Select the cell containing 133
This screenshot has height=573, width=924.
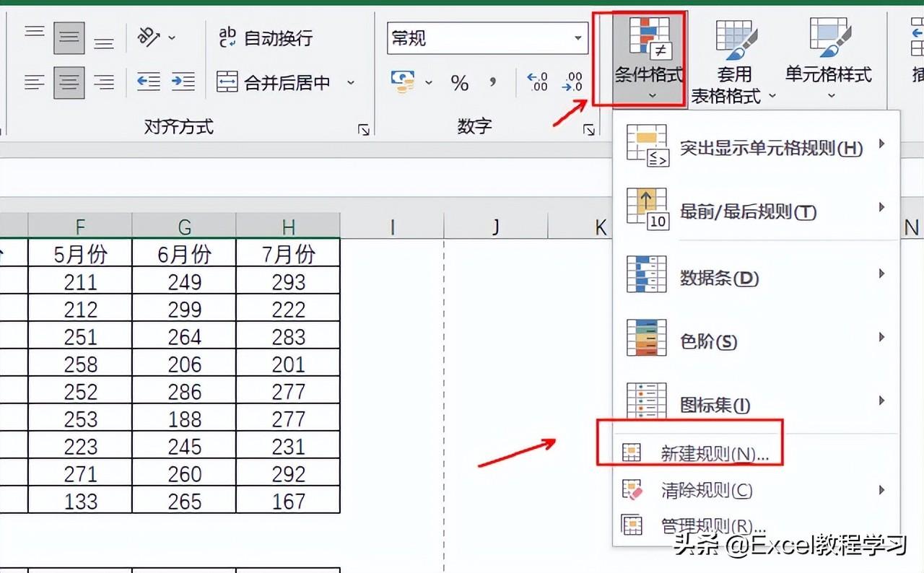(x=80, y=501)
